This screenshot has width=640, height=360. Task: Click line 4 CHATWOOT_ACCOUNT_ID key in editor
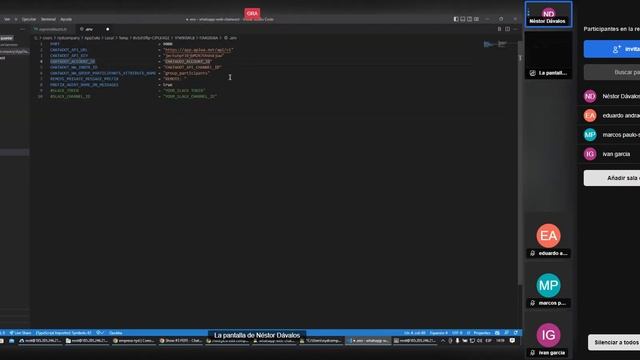tap(72, 62)
